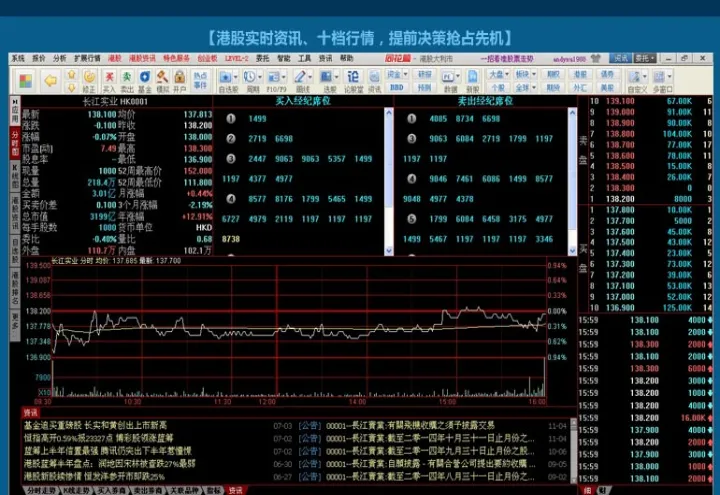Open news headline 恒指高开0.59%
Screen dimensions: 720x495
click(x=99, y=439)
